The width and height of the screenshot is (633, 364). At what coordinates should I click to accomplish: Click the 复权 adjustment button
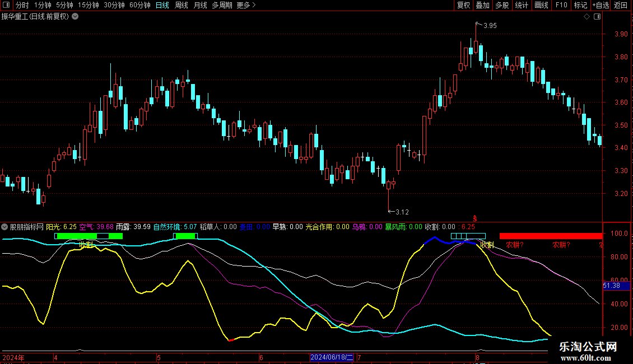[x=464, y=6]
